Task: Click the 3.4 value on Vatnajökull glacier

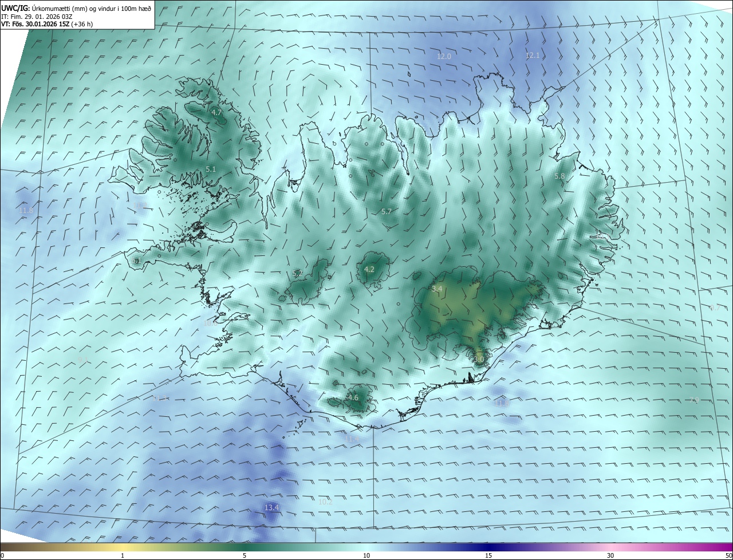Action: pos(437,289)
